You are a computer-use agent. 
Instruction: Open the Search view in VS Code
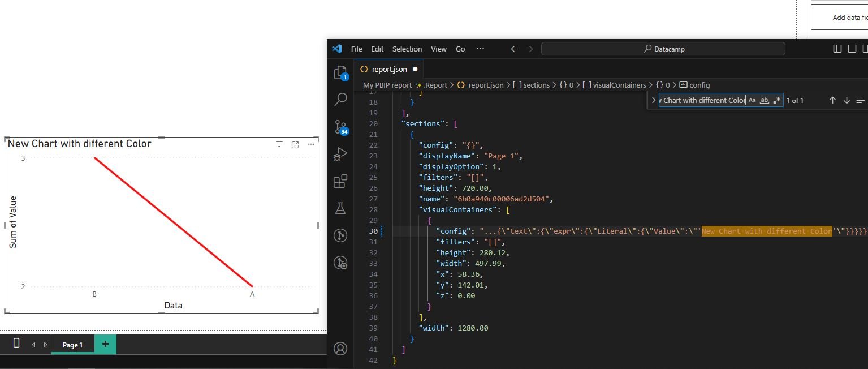coord(340,100)
